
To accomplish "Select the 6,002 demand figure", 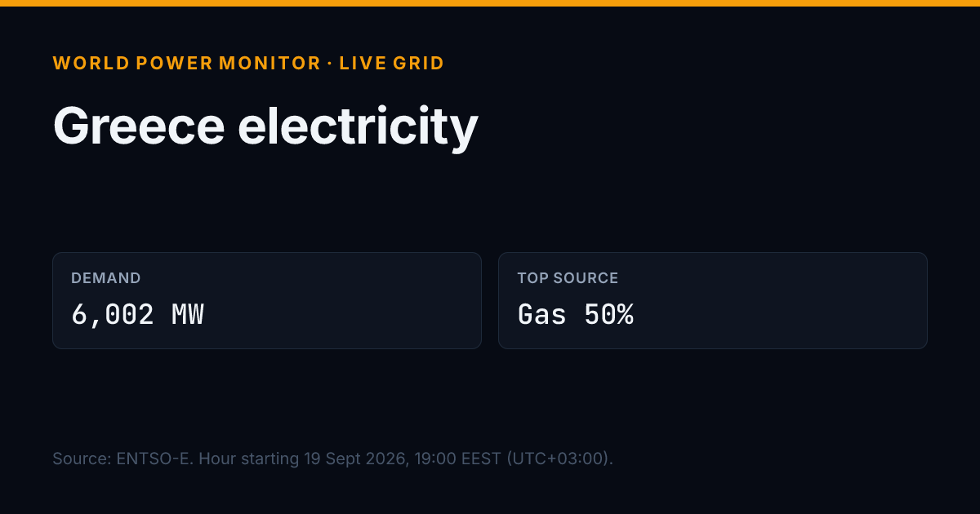I will 113,314.
